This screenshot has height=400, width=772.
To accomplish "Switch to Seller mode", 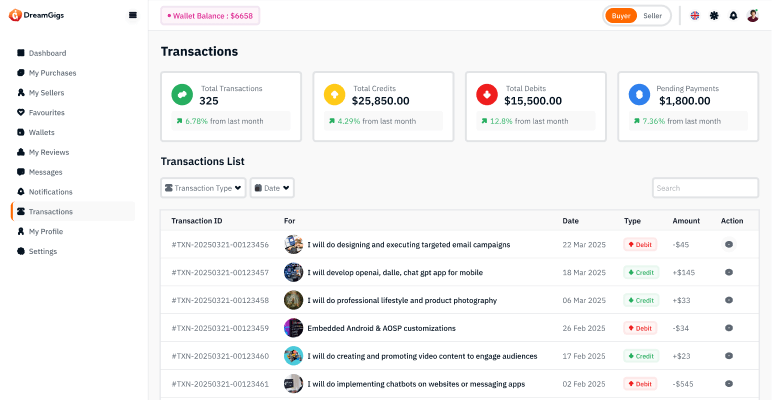I will pyautogui.click(x=652, y=16).
